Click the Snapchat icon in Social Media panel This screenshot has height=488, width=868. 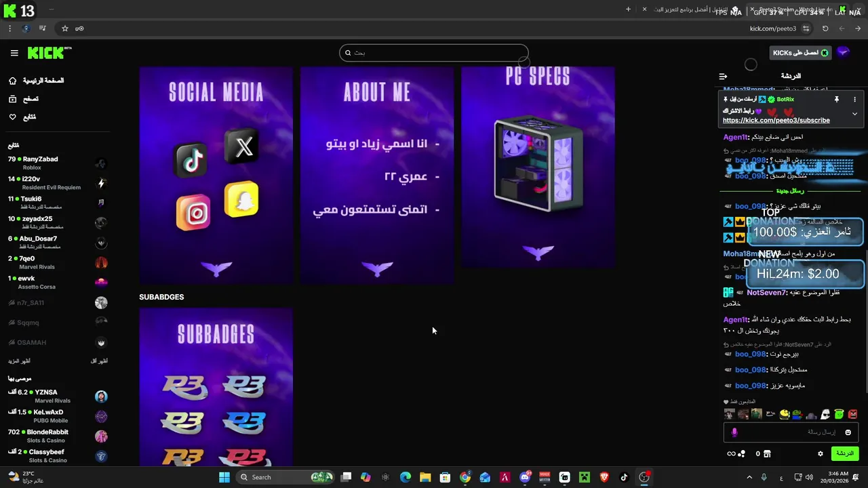click(241, 199)
